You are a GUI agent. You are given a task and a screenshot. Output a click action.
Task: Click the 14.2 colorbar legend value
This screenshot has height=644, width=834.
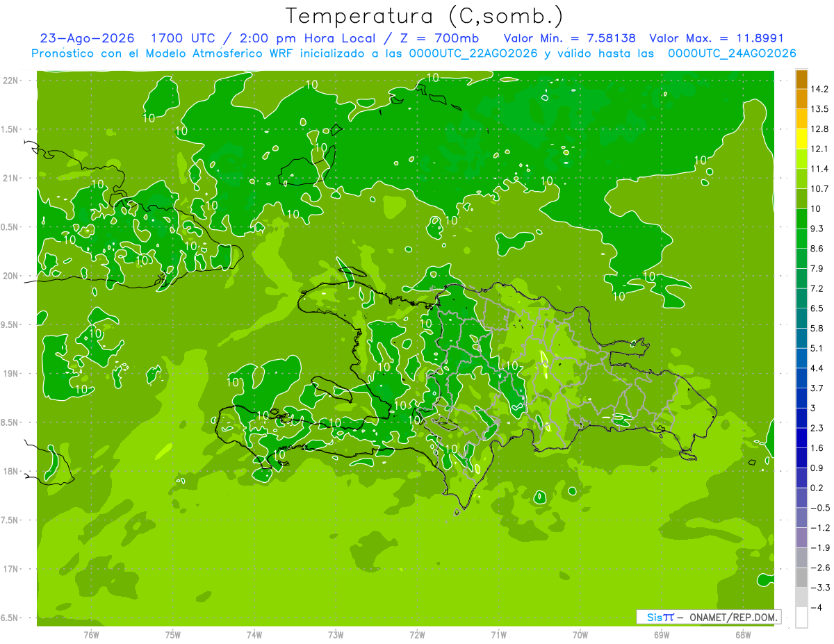click(x=819, y=89)
